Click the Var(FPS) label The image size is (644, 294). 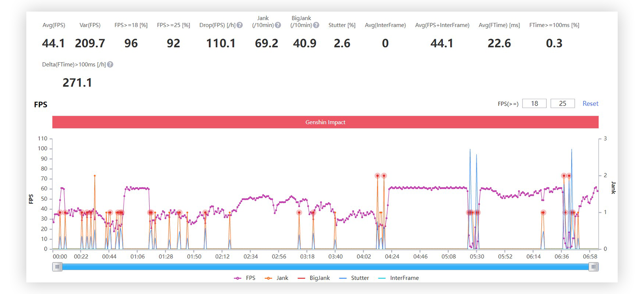[90, 25]
